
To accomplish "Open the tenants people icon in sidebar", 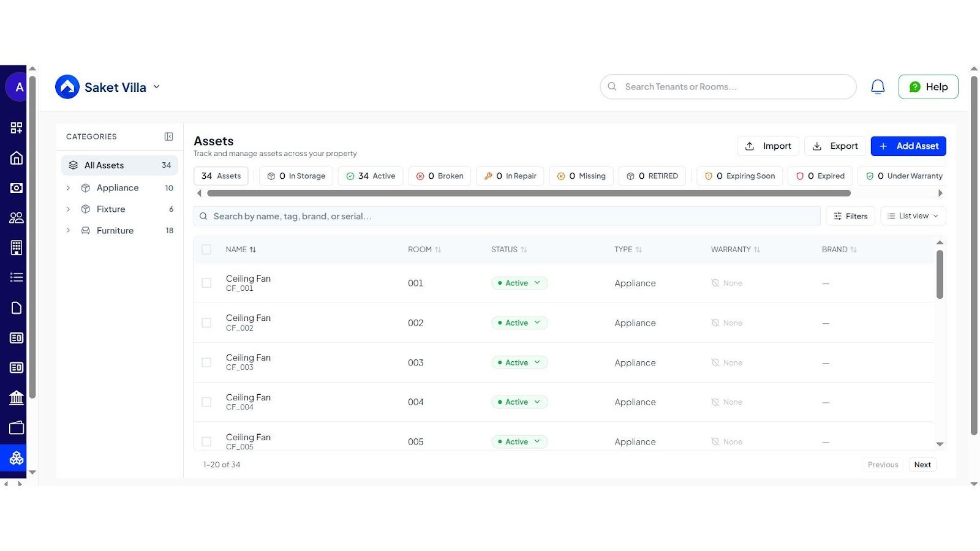I will pyautogui.click(x=17, y=217).
